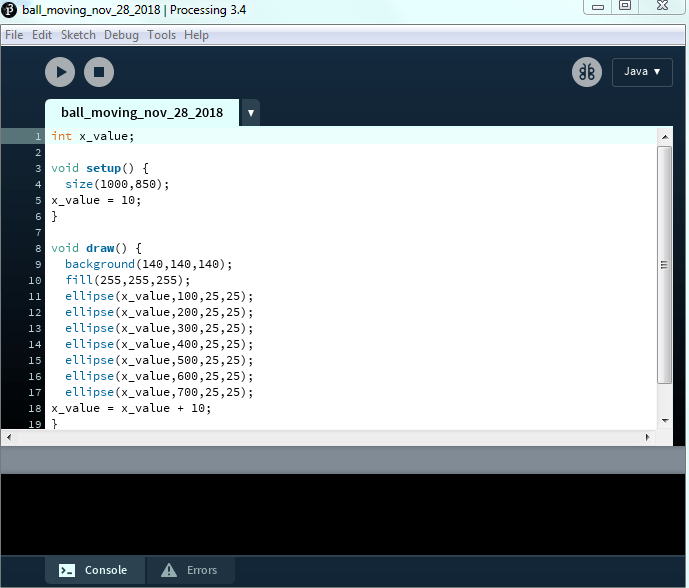Select the ball_moving_nov_28_2018 tab
The width and height of the screenshot is (689, 588).
[x=141, y=113]
